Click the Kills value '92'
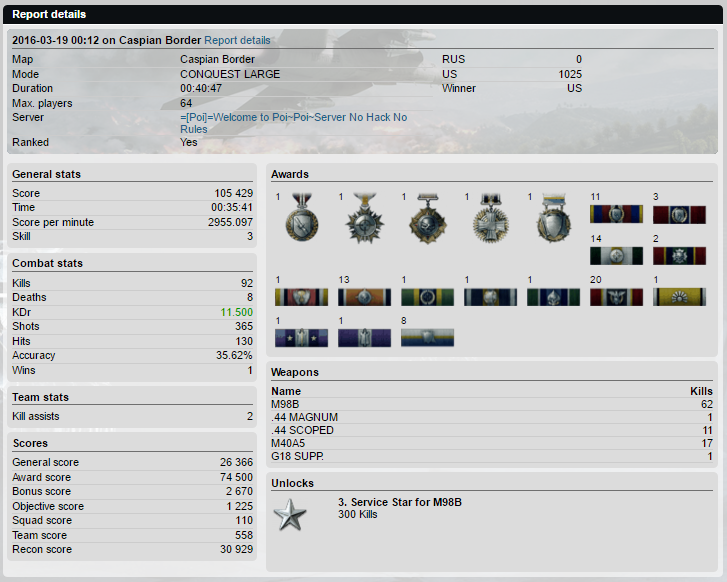 click(x=247, y=283)
